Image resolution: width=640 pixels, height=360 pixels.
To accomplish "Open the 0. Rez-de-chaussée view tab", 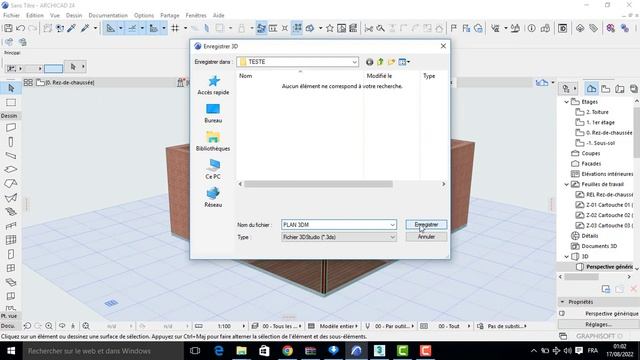I will tap(65, 82).
